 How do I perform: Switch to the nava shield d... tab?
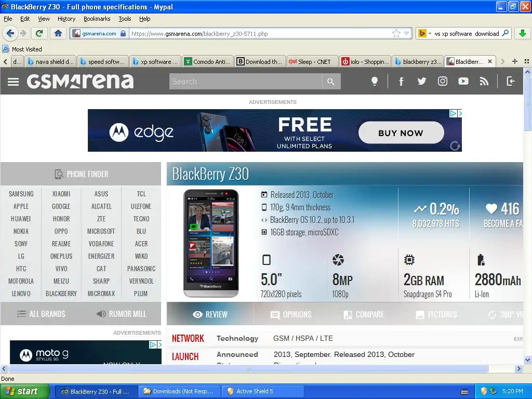click(51, 61)
